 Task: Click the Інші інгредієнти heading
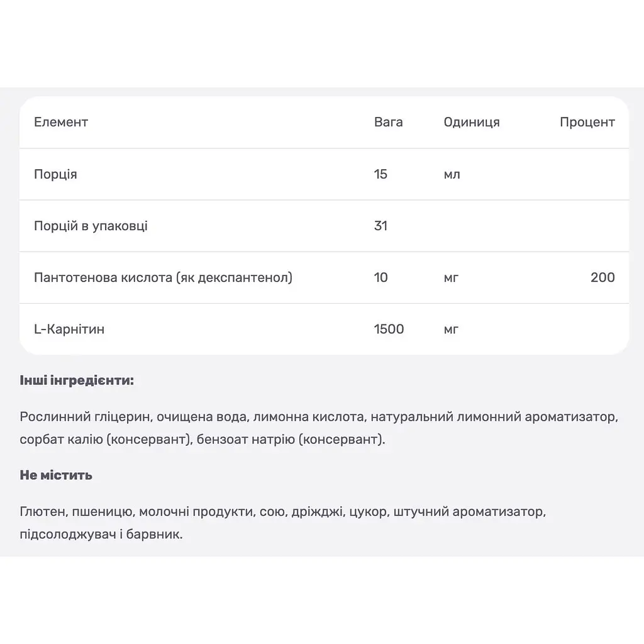click(77, 380)
